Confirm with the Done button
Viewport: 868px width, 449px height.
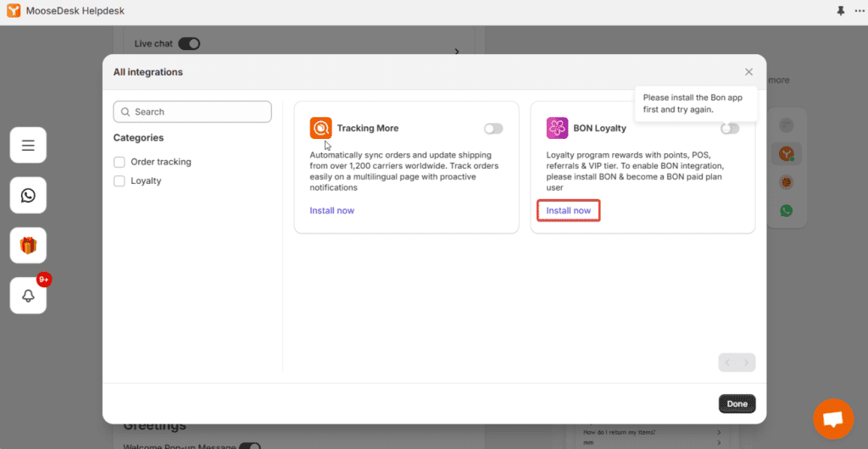pos(737,403)
